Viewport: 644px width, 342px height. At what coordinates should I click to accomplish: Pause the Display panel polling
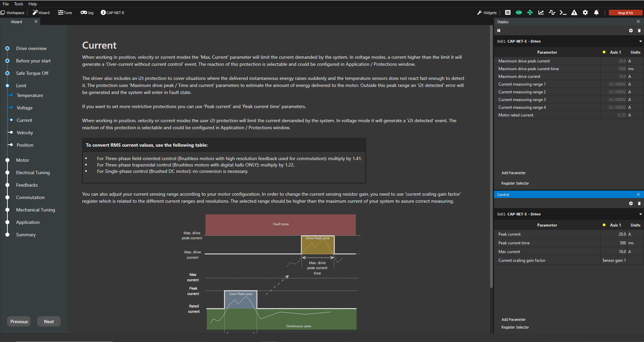click(x=499, y=31)
